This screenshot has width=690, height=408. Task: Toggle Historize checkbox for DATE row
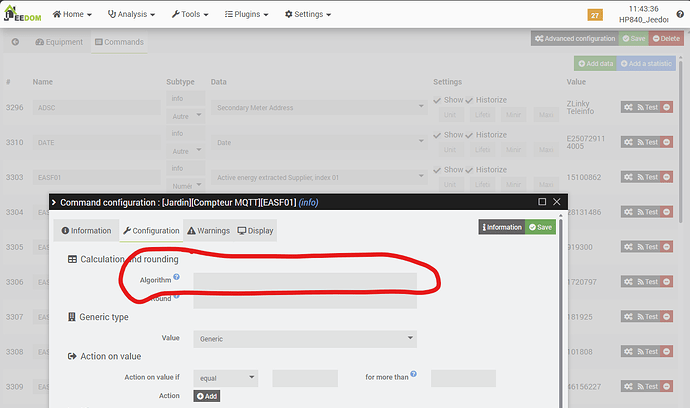click(x=469, y=135)
